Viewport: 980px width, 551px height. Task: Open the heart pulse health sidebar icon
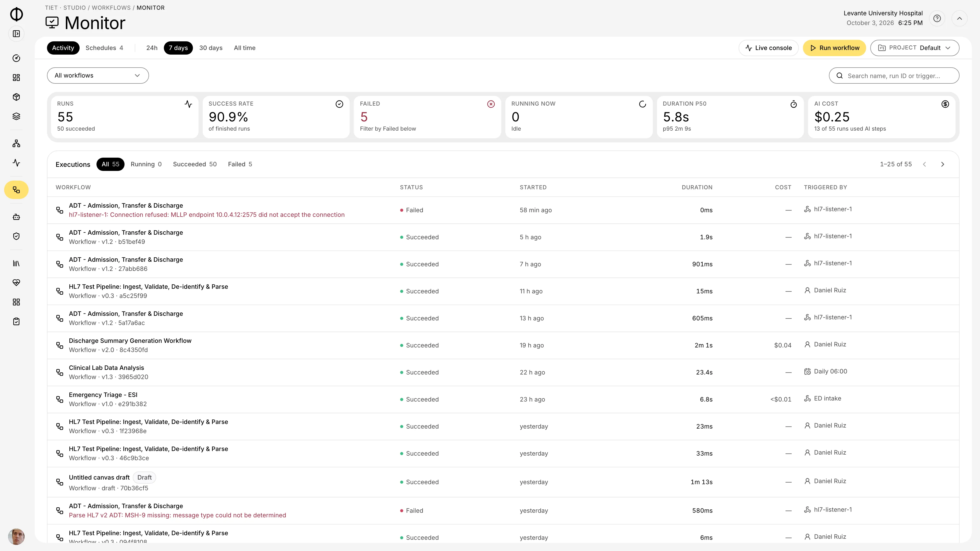click(16, 283)
